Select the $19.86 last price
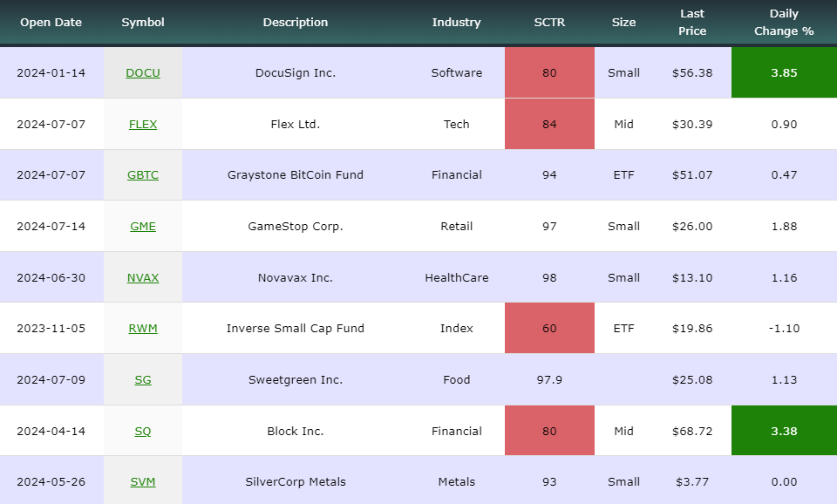Screen dimensions: 837x504 pyautogui.click(x=692, y=329)
